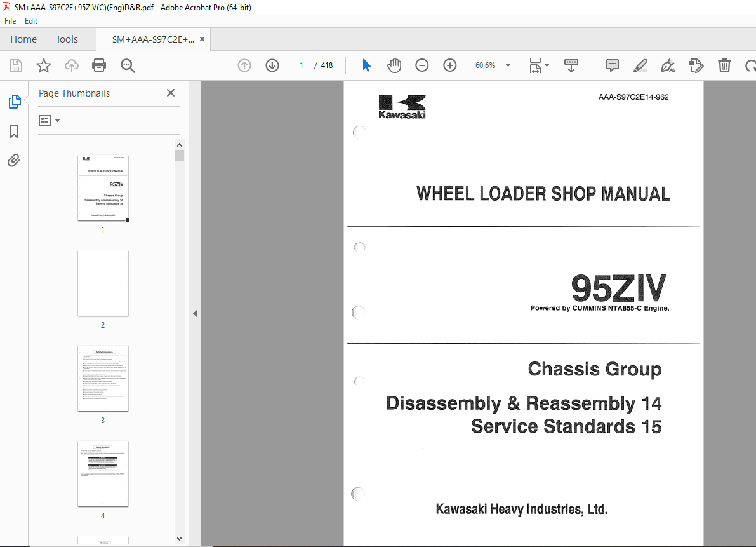Switch to the Home tab
The width and height of the screenshot is (756, 547).
(x=23, y=39)
